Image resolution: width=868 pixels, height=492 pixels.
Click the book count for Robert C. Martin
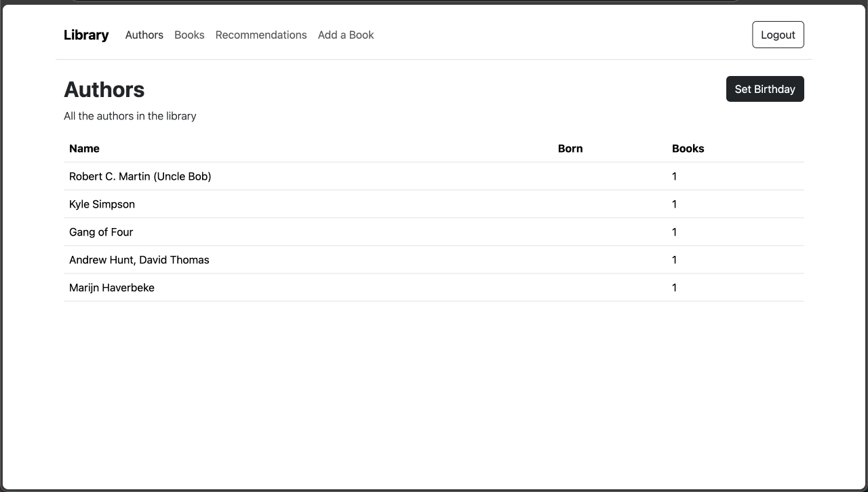pos(674,176)
